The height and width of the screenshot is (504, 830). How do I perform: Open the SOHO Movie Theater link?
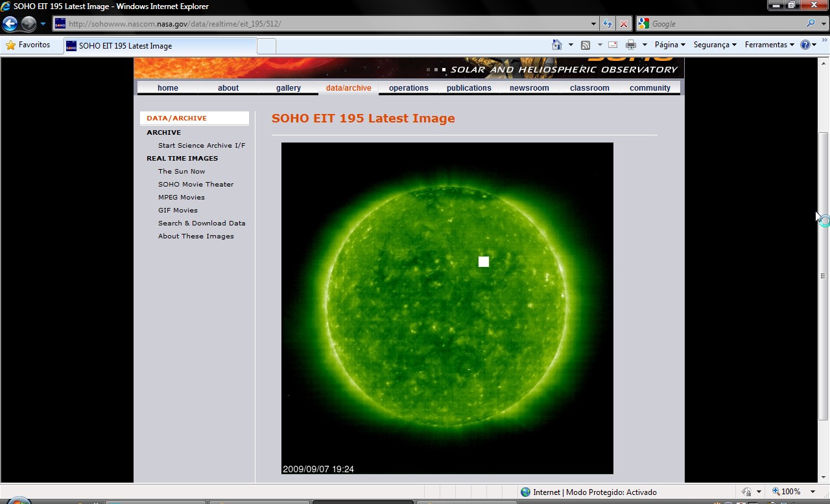tap(196, 184)
